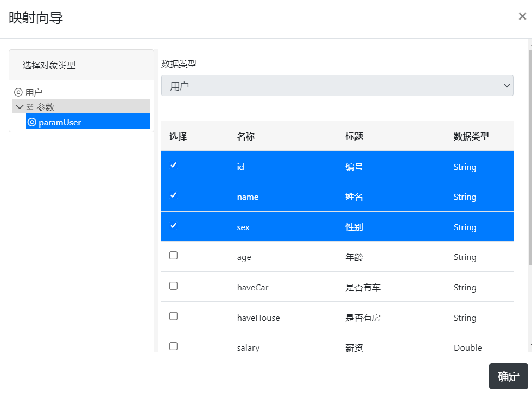Select the salary row checkbox
The image size is (532, 399).
(174, 346)
